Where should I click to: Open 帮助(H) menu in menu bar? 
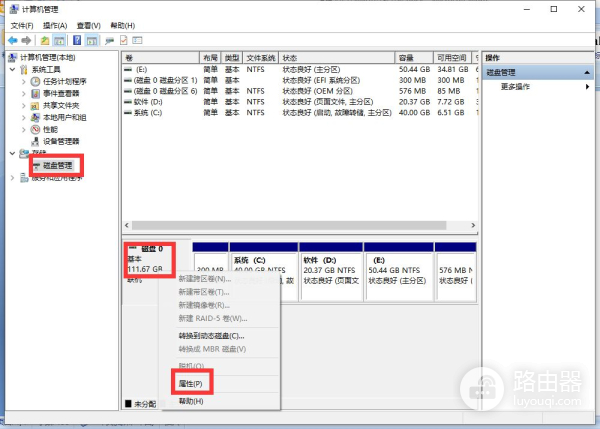pos(122,26)
